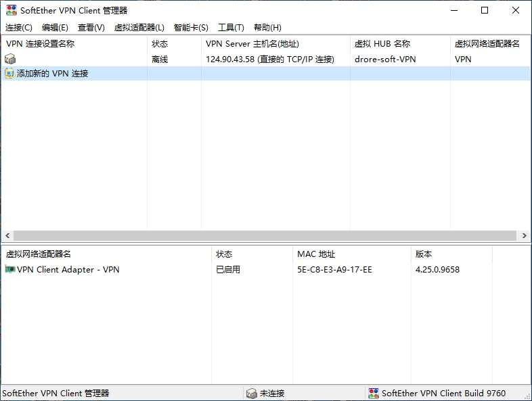This screenshot has height=401, width=532.
Task: Click SoftEther VPN Client 管理器 status bar text
Action: 56,393
